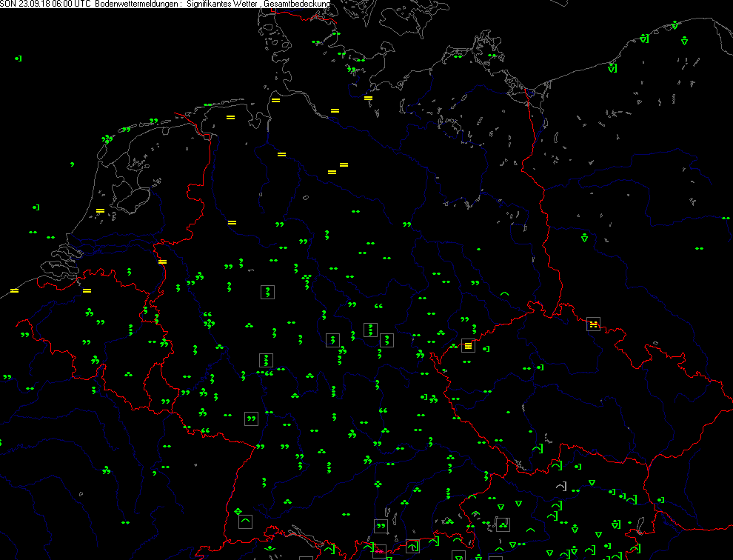Select the "Gesamtbedeckung" label in the header
The height and width of the screenshot is (560, 733).
coord(296,4)
